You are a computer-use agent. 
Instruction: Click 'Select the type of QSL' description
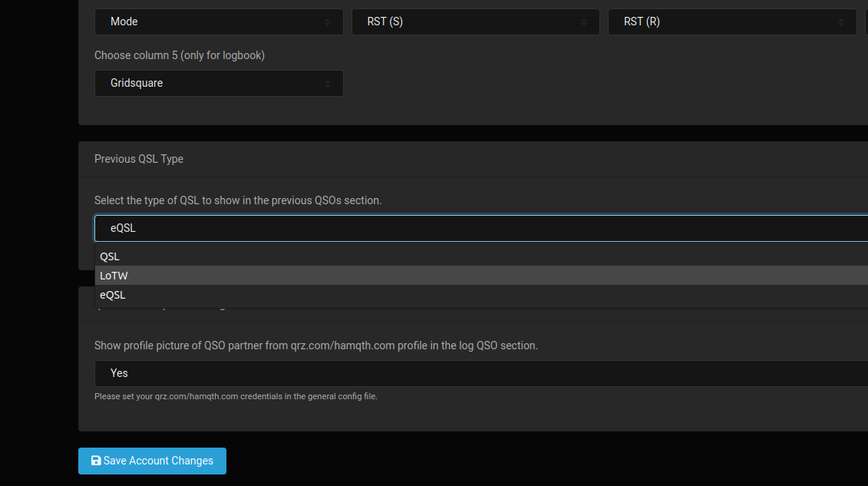coord(238,200)
